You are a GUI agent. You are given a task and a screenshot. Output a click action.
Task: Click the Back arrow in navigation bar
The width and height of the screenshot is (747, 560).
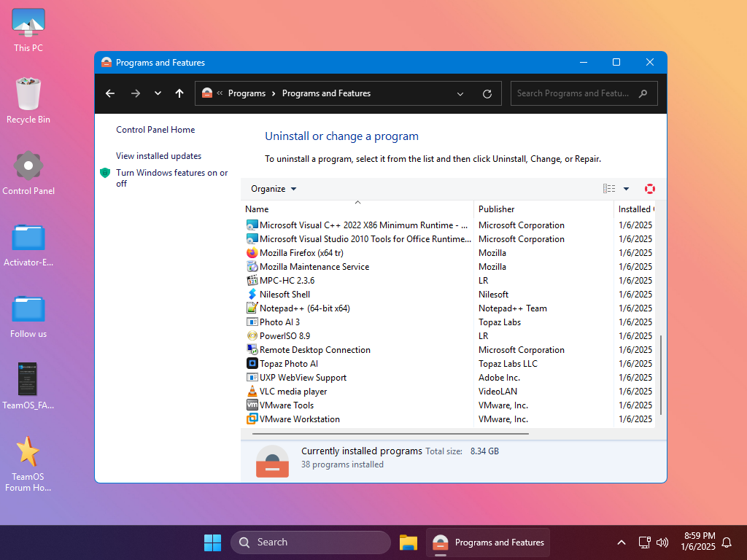point(110,93)
